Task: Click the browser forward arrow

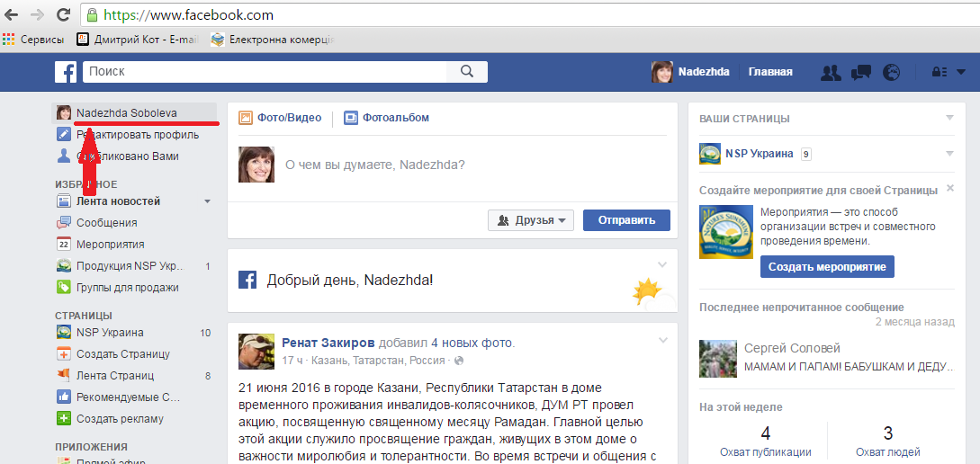Action: coord(37,14)
